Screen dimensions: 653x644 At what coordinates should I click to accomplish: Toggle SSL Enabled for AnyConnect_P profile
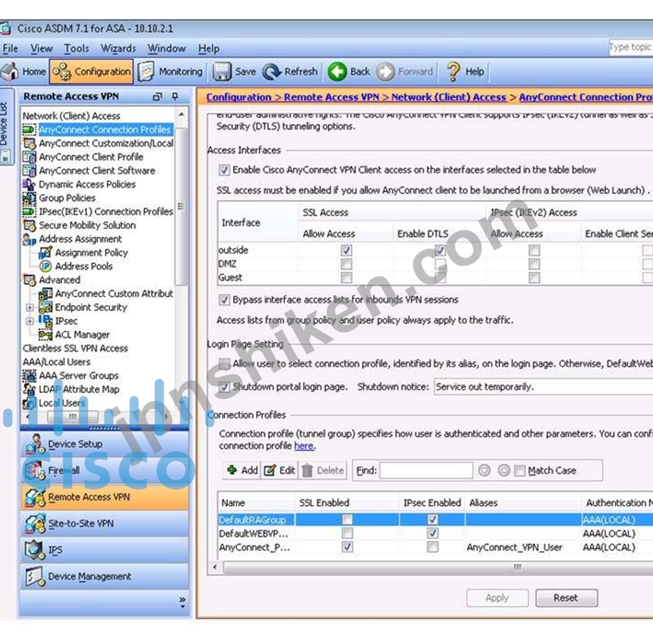(x=347, y=547)
